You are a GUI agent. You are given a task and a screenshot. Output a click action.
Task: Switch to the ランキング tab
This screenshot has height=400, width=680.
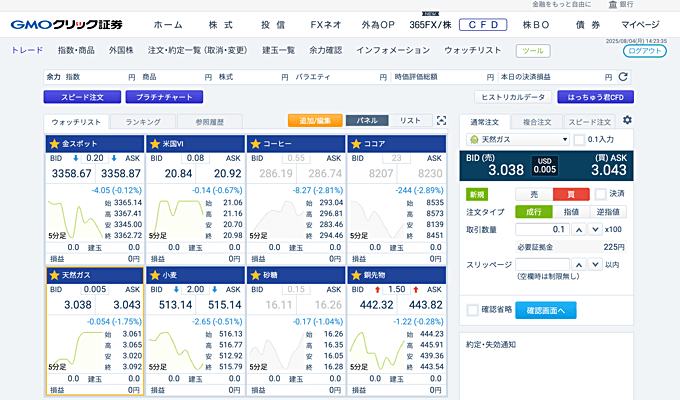(143, 121)
